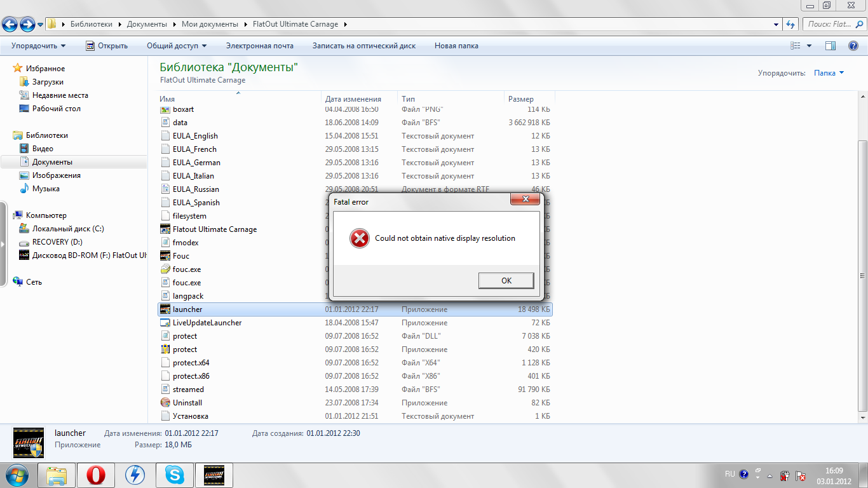Image resolution: width=868 pixels, height=488 pixels.
Task: Open the Windows Start menu
Action: coord(17,475)
